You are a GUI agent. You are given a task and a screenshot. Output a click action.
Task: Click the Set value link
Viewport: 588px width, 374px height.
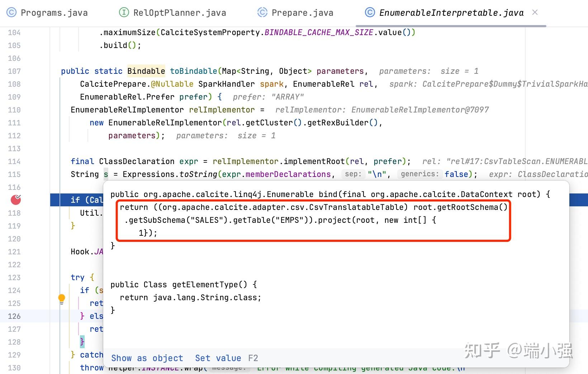click(218, 358)
